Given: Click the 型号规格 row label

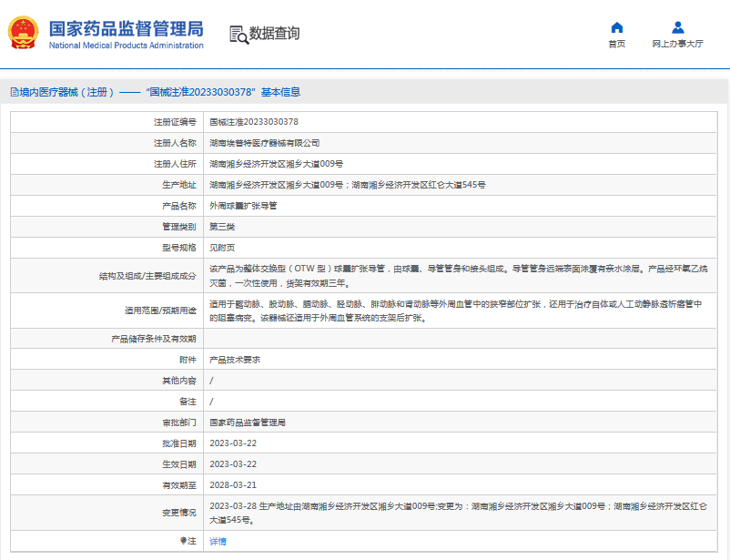Looking at the screenshot, I should (179, 248).
